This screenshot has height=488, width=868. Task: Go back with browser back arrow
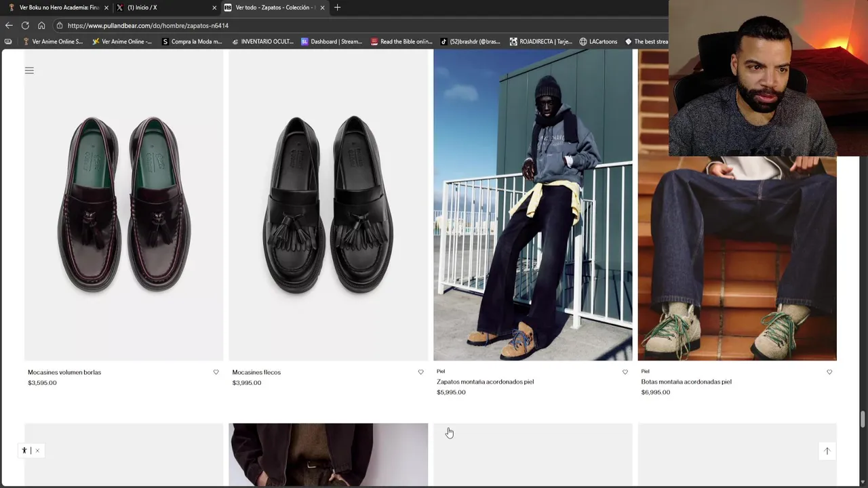point(9,25)
